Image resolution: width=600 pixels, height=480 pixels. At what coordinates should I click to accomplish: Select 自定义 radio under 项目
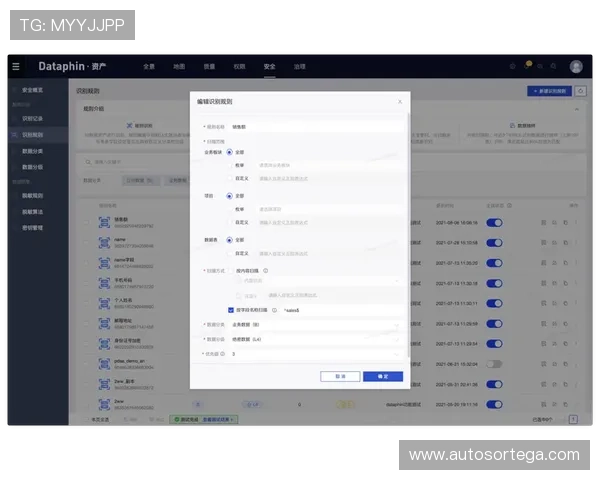229,222
